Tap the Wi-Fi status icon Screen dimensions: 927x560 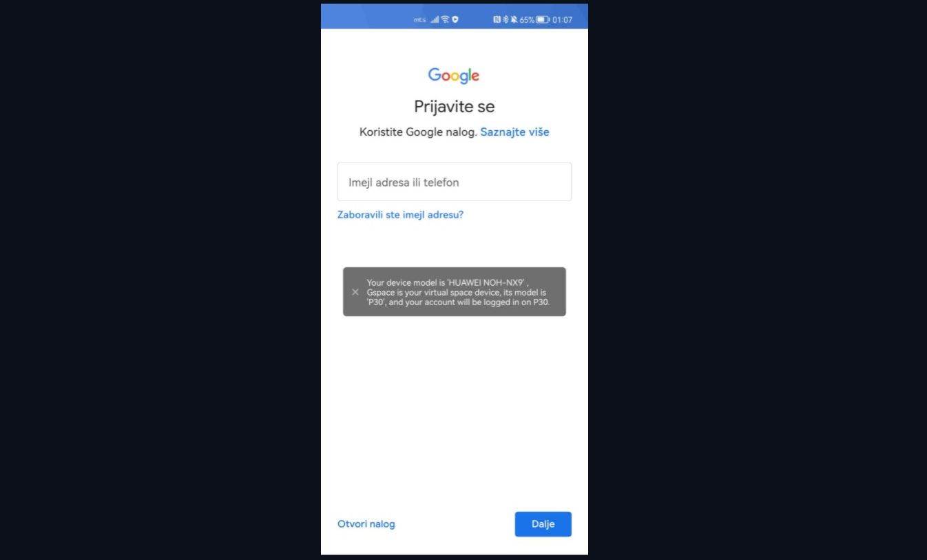point(445,19)
